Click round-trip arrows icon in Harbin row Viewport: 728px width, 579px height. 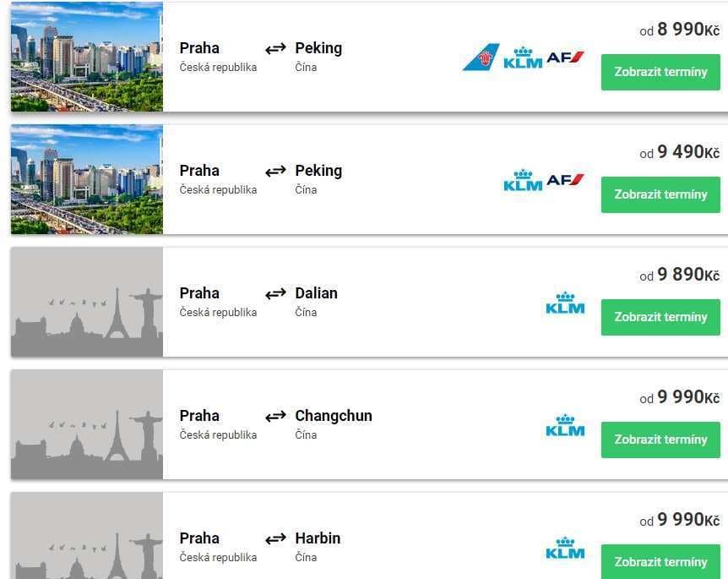point(275,539)
